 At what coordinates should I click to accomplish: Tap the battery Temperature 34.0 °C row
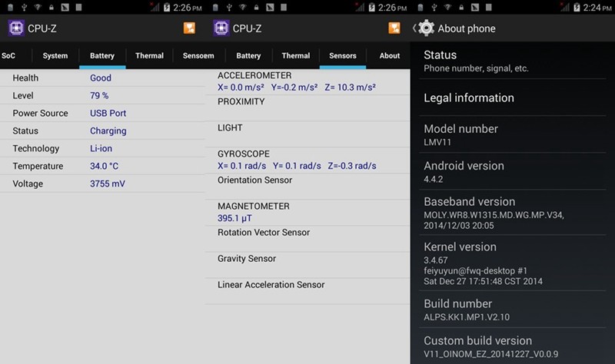pos(102,166)
